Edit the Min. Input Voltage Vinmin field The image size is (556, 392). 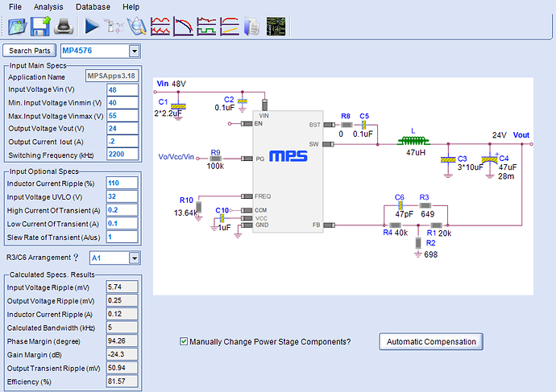tap(122, 103)
